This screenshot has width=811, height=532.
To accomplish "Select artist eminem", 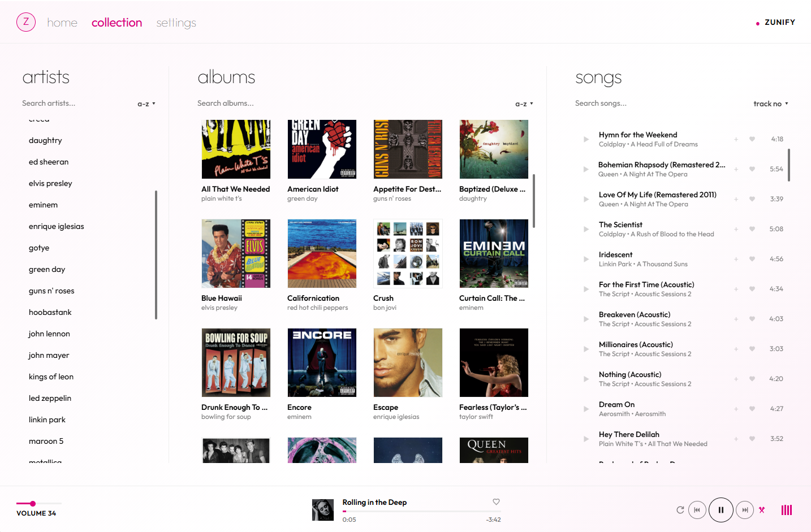I will pyautogui.click(x=43, y=205).
